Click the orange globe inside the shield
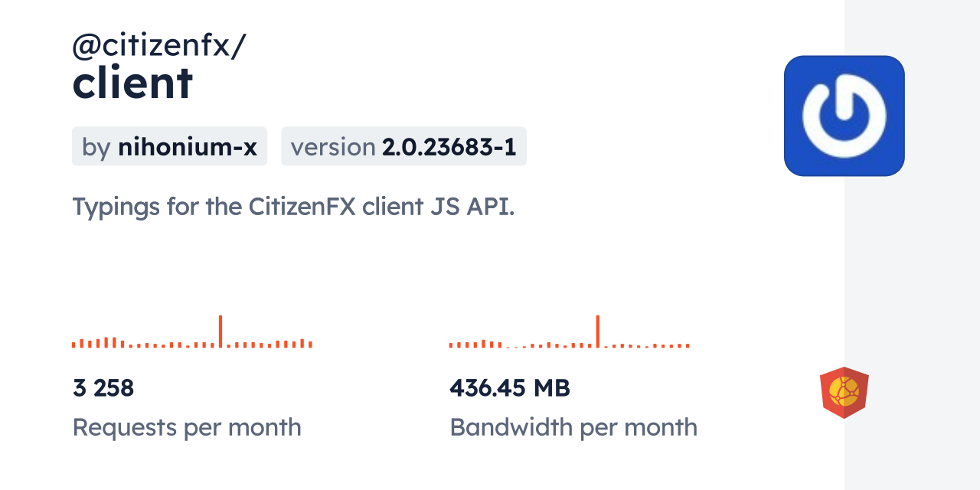The height and width of the screenshot is (490, 980). (x=844, y=391)
